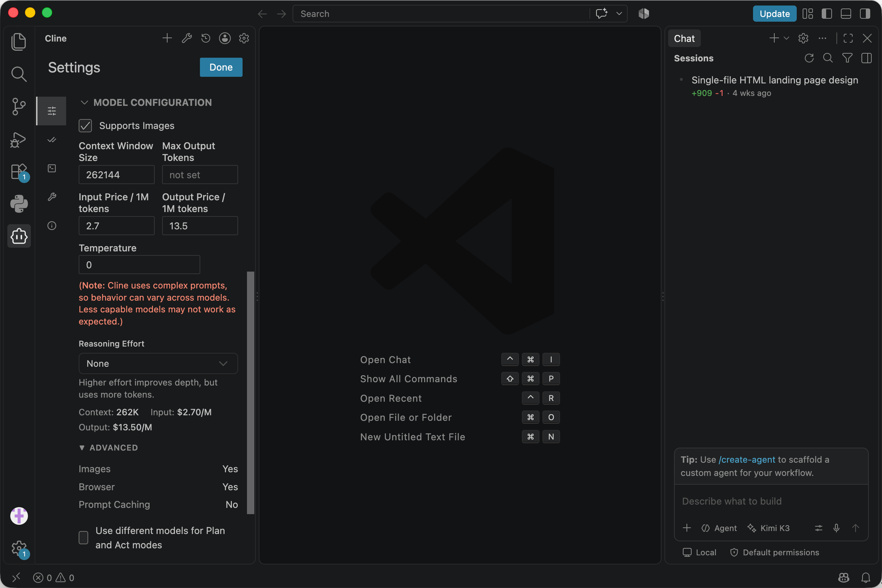Filter the chat sessions
The width and height of the screenshot is (882, 588).
[847, 58]
